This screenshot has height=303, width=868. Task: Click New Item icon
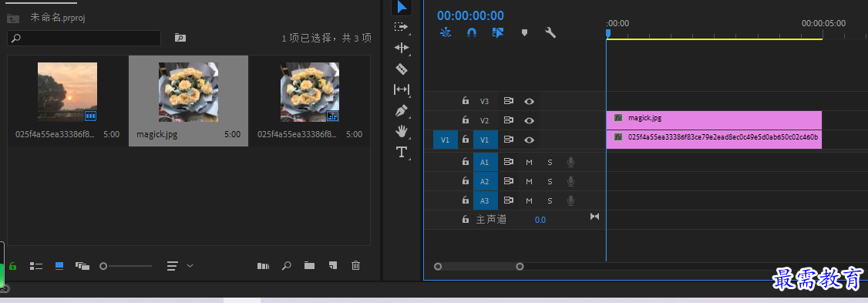click(333, 266)
